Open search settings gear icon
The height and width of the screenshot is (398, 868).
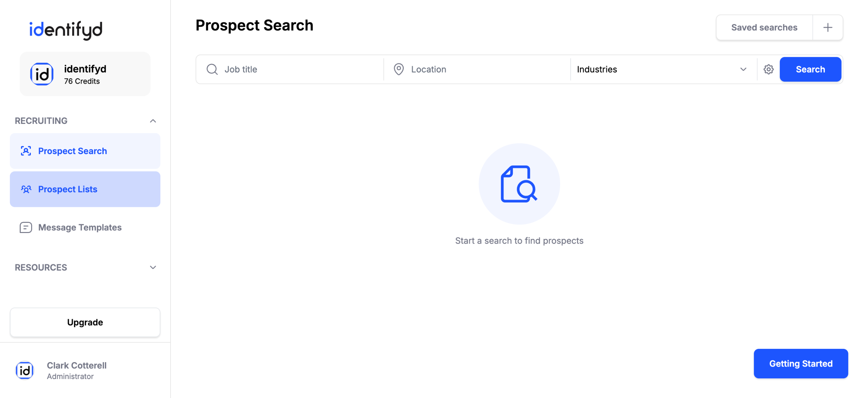768,69
